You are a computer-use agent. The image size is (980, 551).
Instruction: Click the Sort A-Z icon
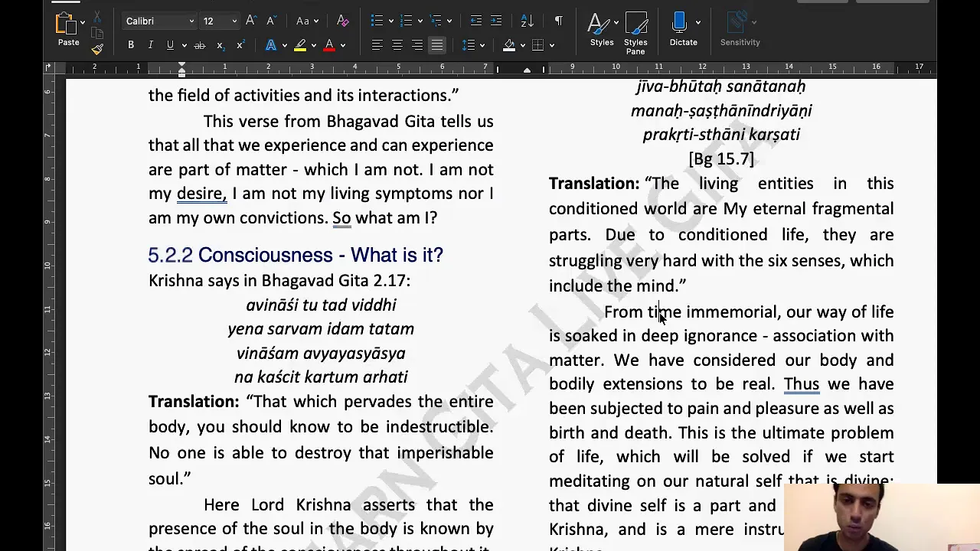(527, 21)
